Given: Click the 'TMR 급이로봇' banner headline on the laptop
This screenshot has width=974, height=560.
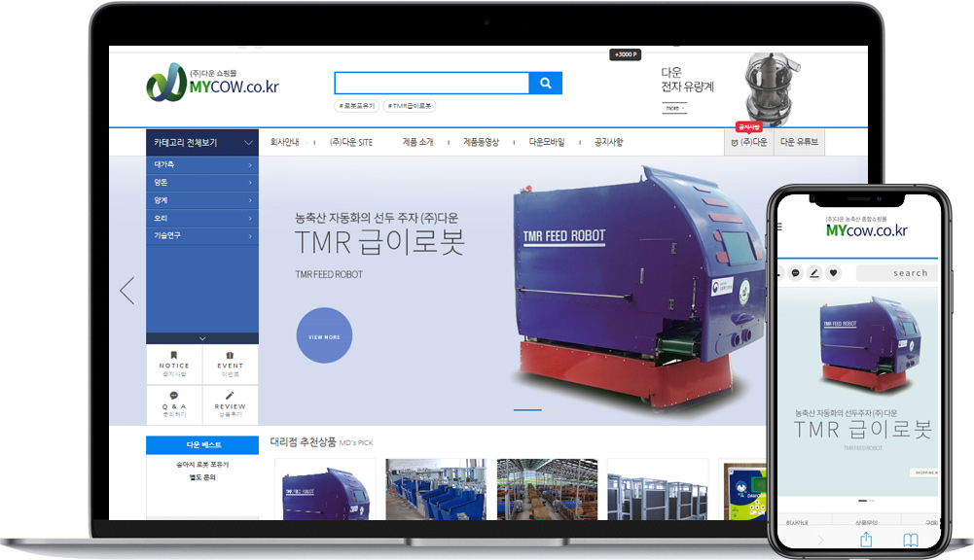Looking at the screenshot, I should (x=379, y=243).
